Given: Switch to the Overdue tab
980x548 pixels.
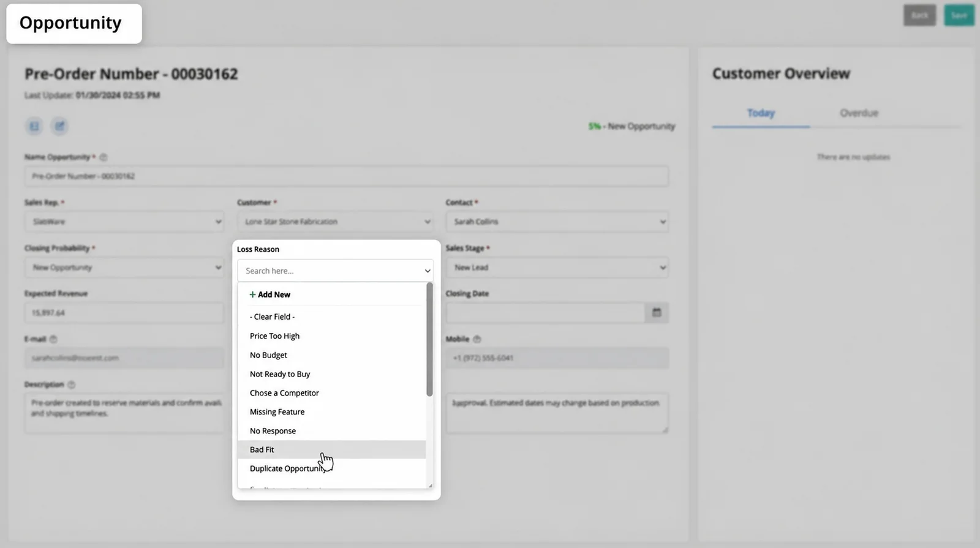Looking at the screenshot, I should (859, 113).
